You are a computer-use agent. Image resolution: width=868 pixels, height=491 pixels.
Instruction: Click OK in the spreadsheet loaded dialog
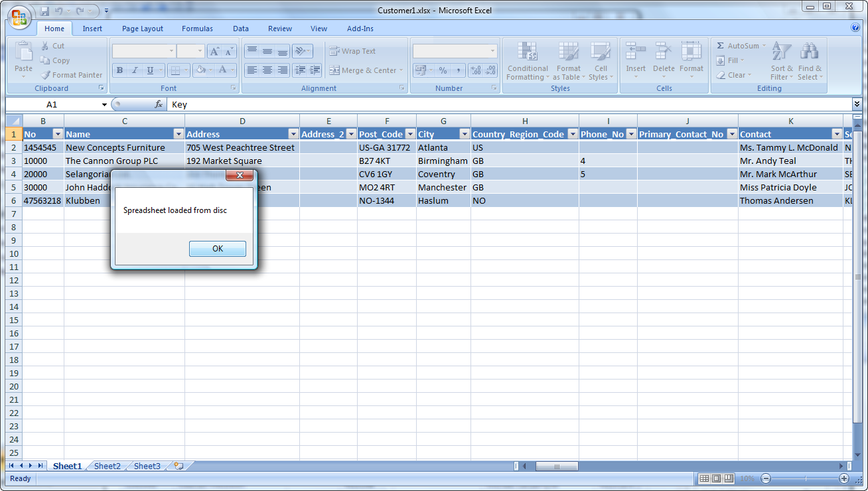(218, 249)
